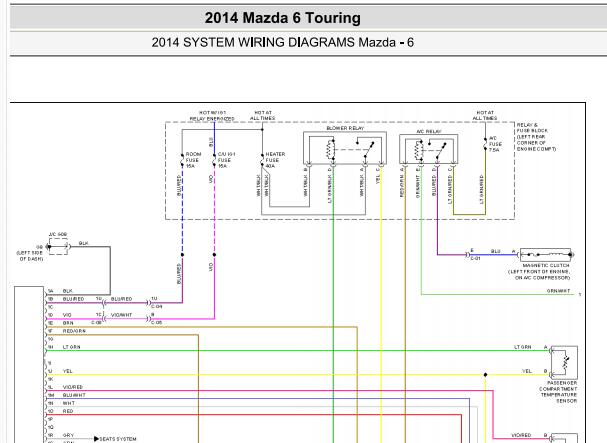Click pin 1D VIO wire label
This screenshot has width=607, height=443.
click(x=67, y=315)
